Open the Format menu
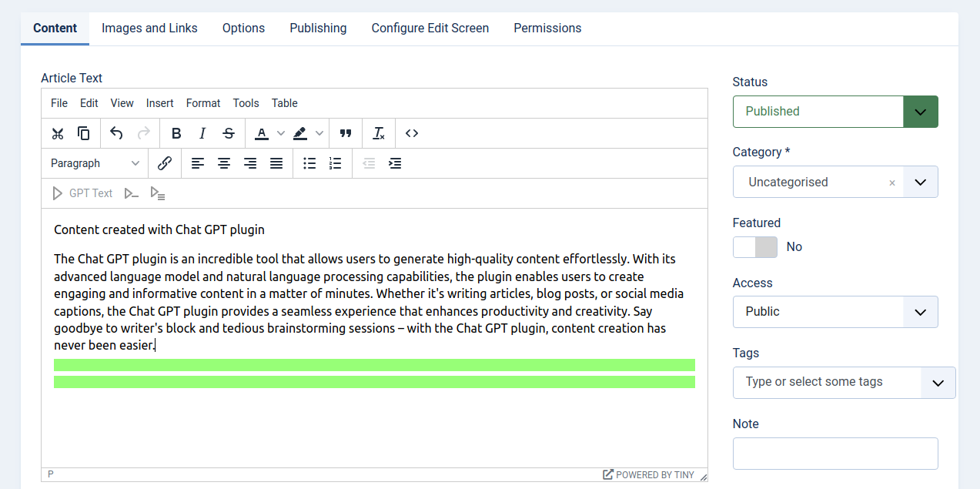980x489 pixels. coord(203,103)
